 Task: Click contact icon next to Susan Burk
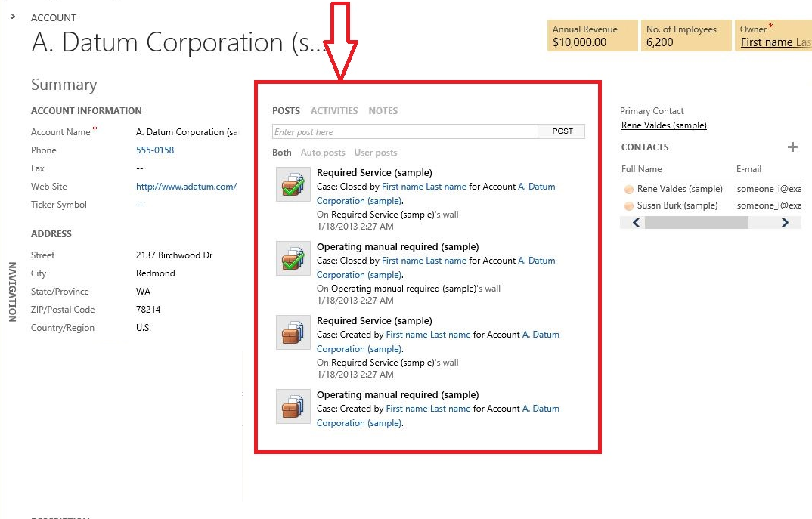coord(629,206)
